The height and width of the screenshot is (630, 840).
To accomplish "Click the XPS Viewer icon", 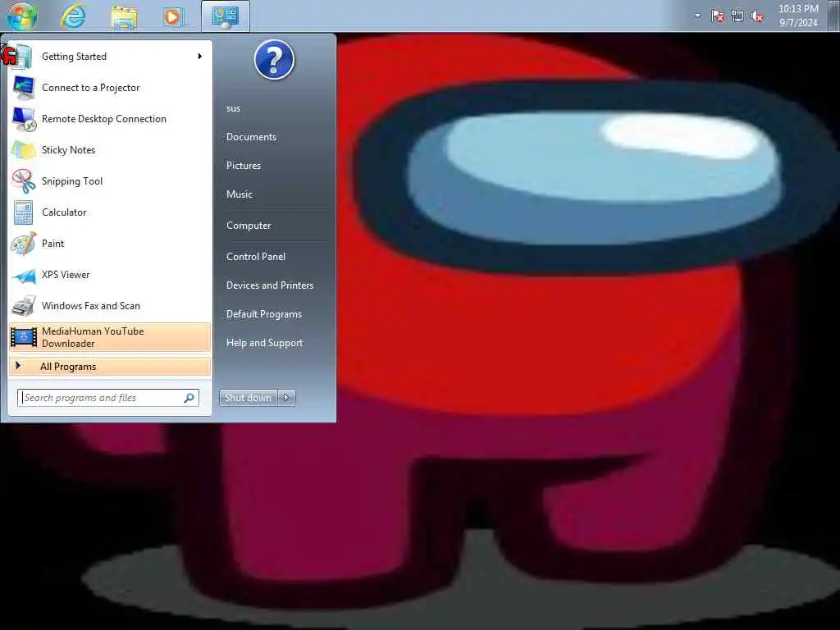I will 24,276.
